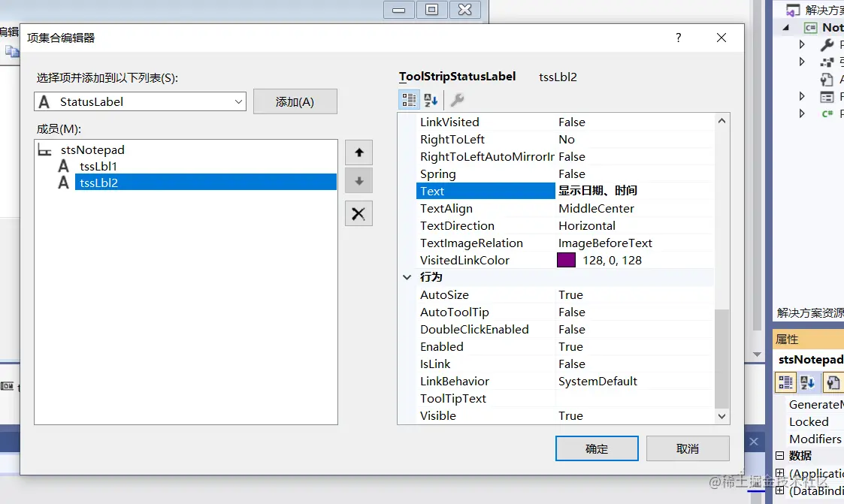The width and height of the screenshot is (844, 504).
Task: Expand the (ApplicationSettings) property
Action: pyautogui.click(x=780, y=472)
